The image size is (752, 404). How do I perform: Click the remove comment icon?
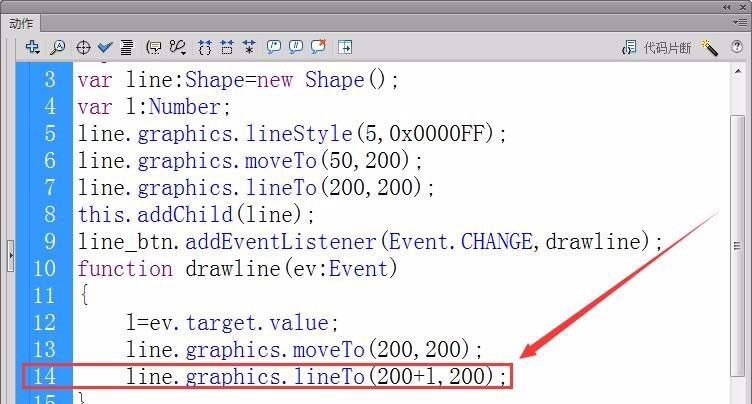coord(318,47)
